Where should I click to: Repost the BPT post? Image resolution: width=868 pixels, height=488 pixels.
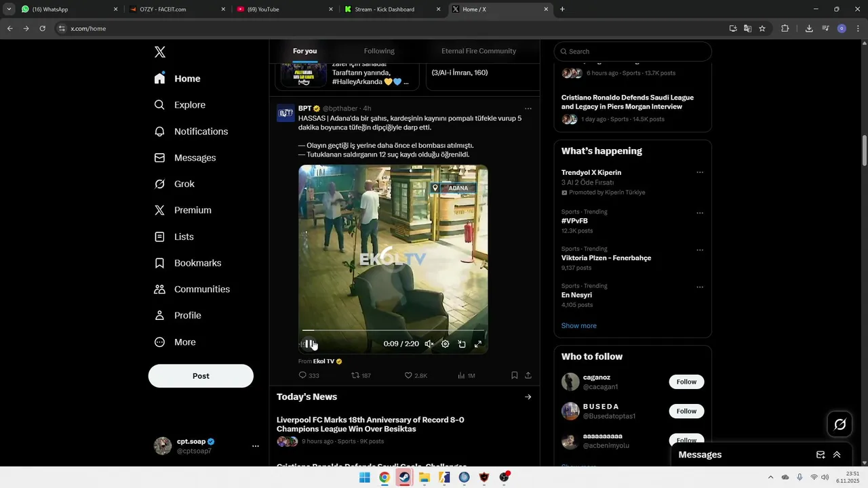coord(361,375)
